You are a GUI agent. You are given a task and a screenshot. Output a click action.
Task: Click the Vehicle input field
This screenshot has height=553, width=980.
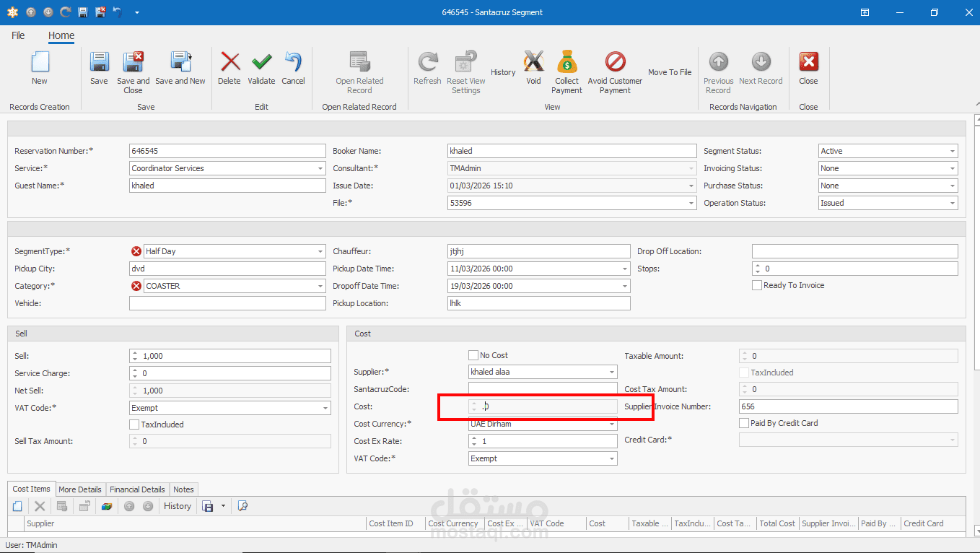click(x=227, y=303)
